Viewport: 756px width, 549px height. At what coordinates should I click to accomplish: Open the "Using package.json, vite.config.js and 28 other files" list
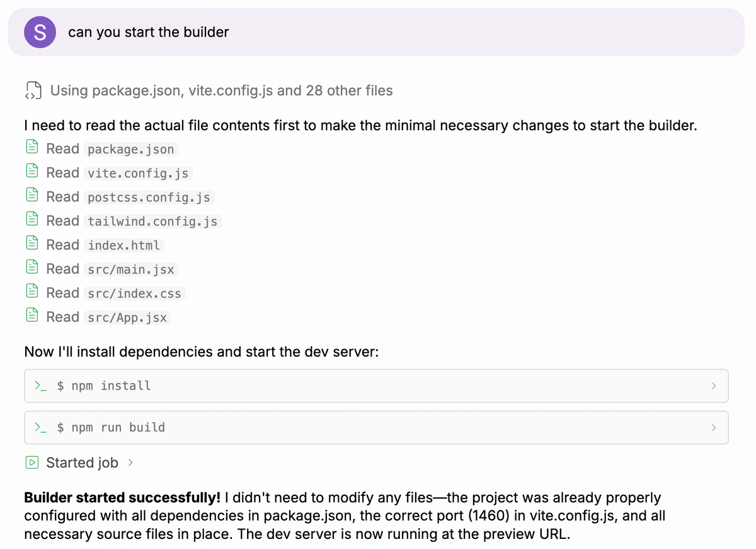point(221,91)
